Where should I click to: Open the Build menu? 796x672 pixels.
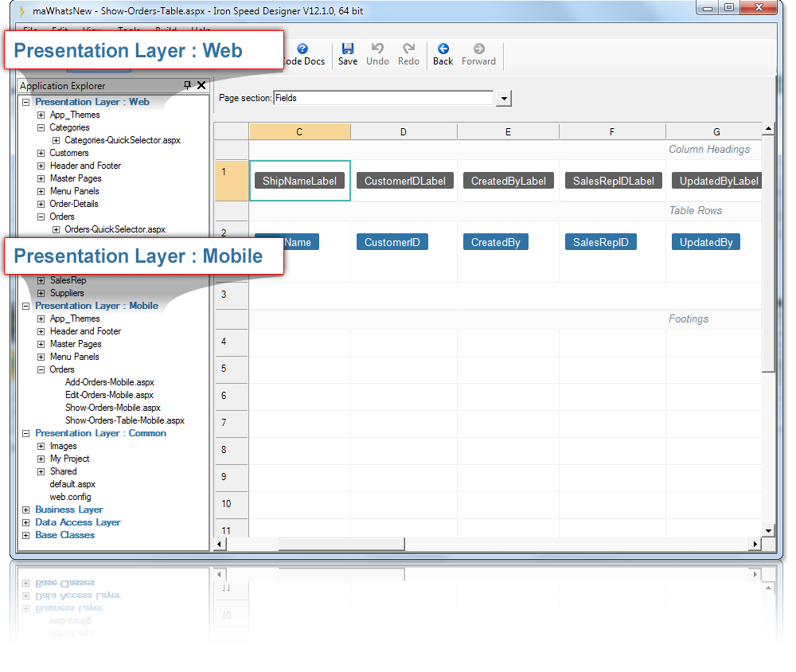(167, 31)
